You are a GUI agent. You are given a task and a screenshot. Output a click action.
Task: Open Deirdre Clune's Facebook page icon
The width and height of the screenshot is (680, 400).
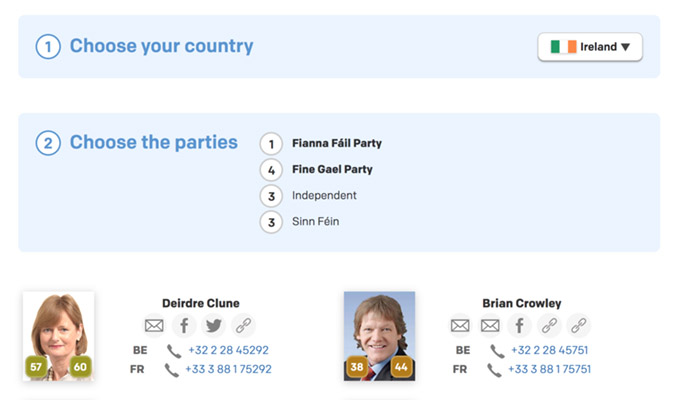[x=184, y=325]
